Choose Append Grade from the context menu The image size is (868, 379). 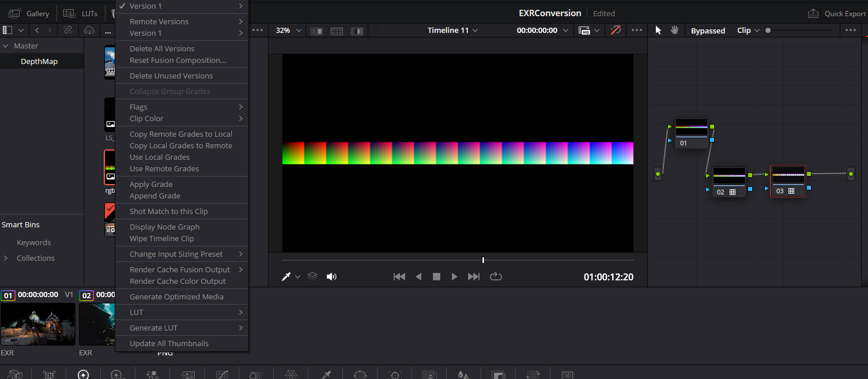[x=182, y=196]
